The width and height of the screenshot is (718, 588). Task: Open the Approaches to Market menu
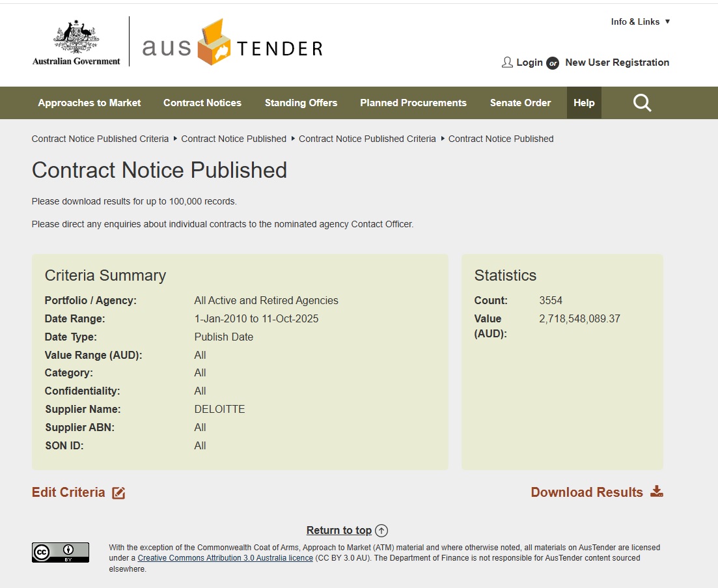89,103
